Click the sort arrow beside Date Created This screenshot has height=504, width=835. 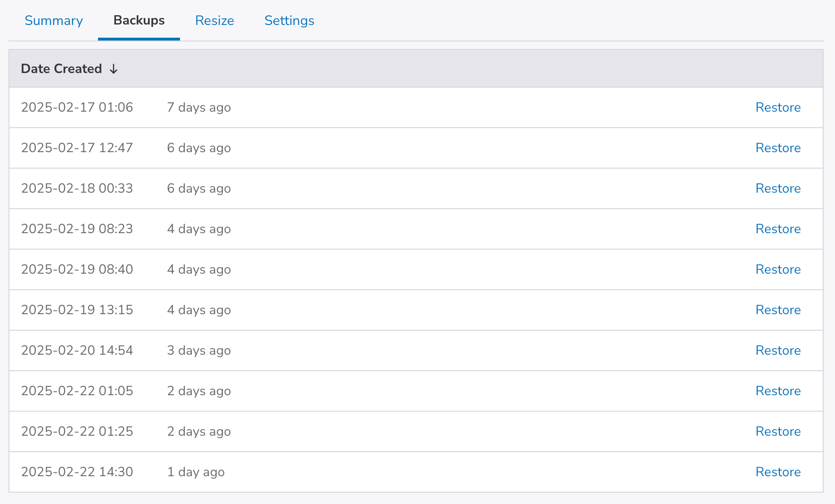[x=114, y=69]
